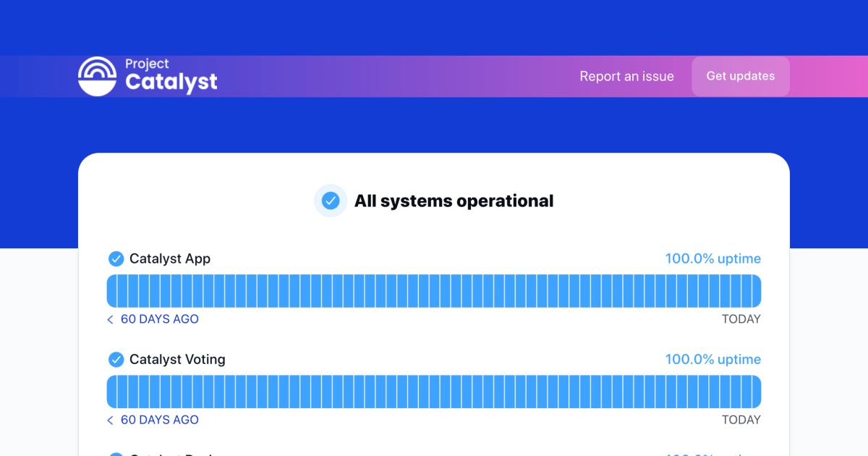Click the Catalyst App status check icon
The image size is (868, 456).
(x=116, y=258)
